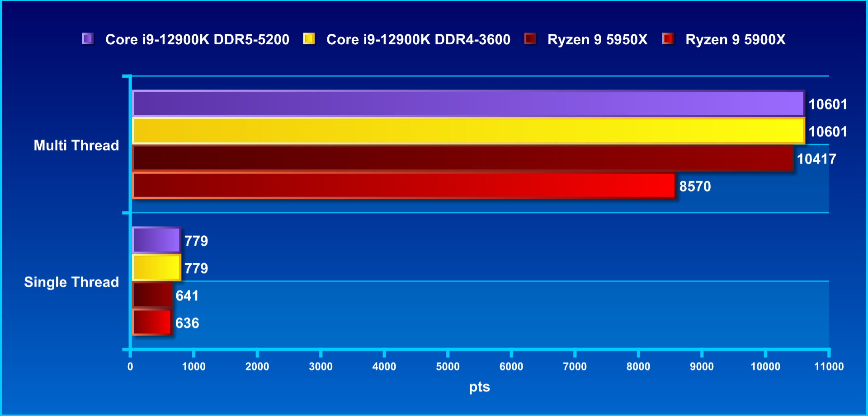Click the 8570 value label

[x=695, y=187]
